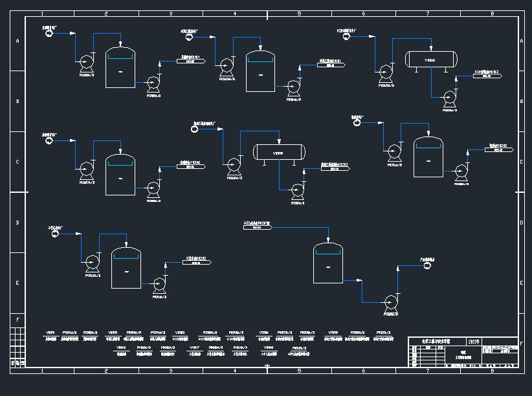This screenshot has height=396, width=532.
Task: Select the discharge pump in grid zone E3
Action: (x=159, y=284)
